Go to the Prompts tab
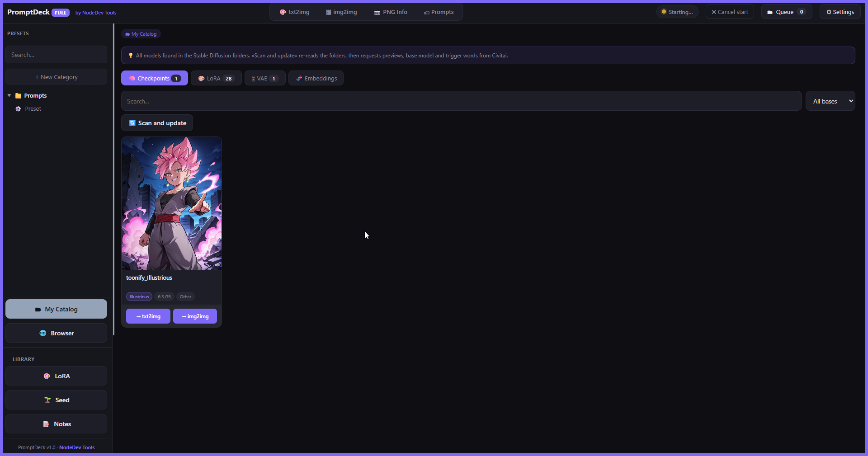Viewport: 868px width, 456px height. pos(439,12)
